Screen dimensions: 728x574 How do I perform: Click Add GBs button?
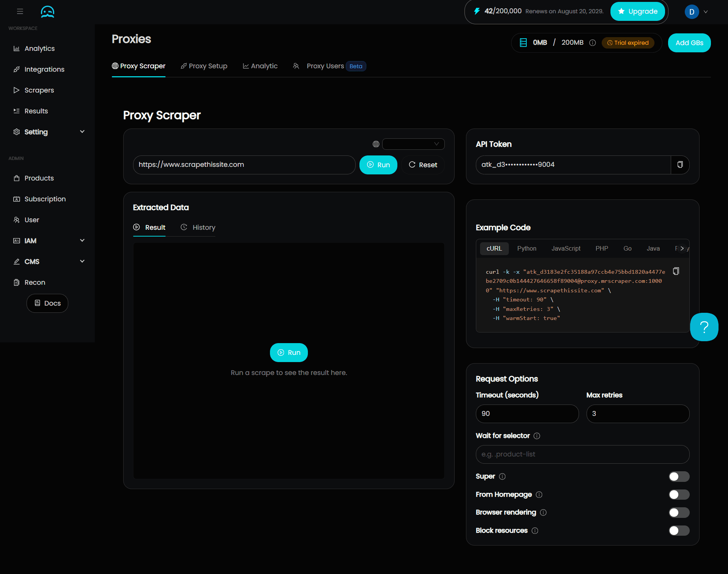pos(689,43)
